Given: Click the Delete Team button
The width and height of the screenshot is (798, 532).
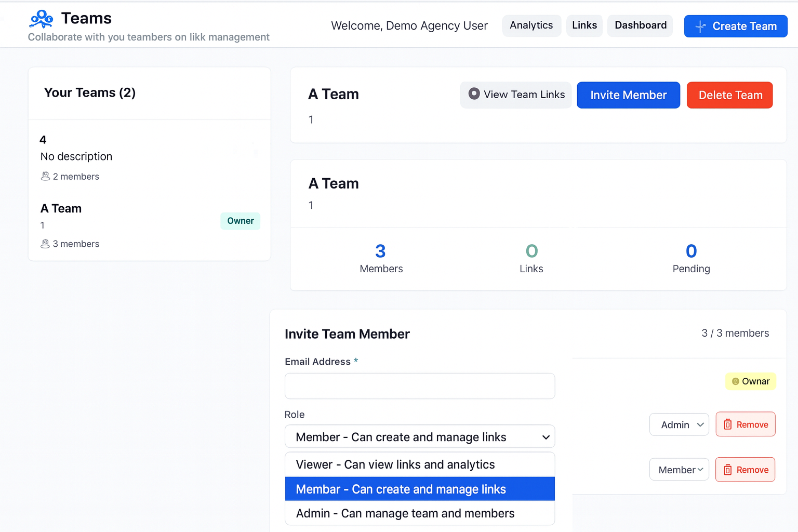Looking at the screenshot, I should pyautogui.click(x=729, y=95).
